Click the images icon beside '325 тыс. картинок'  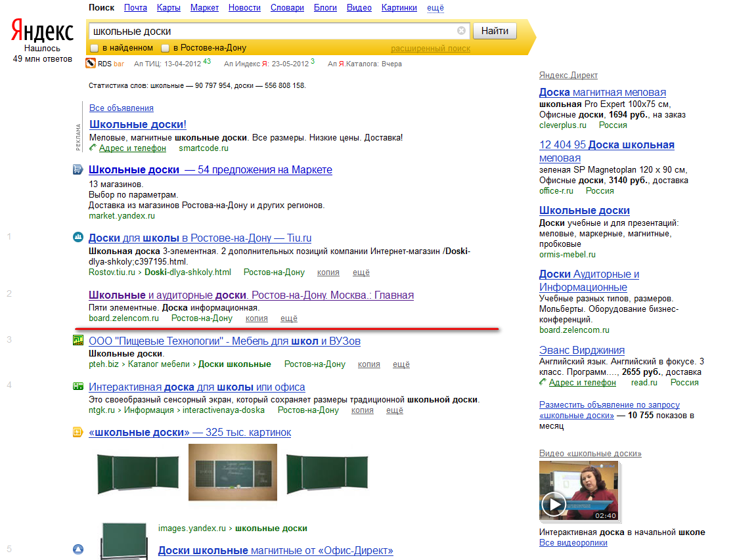tap(78, 432)
